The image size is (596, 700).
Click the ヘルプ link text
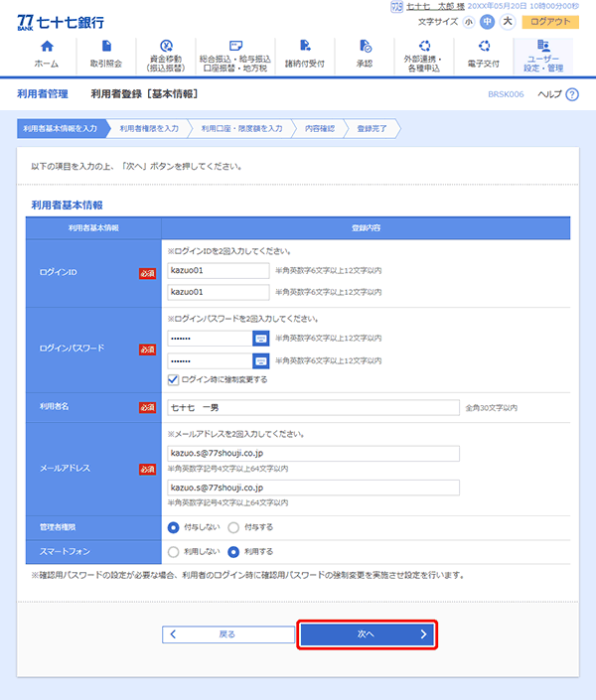pos(549,94)
